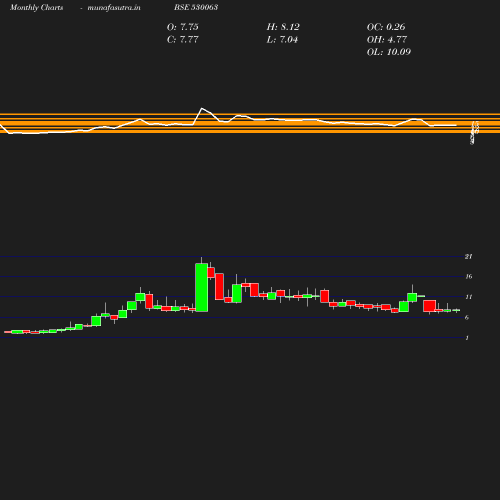
Task: Click the 'Monthly Charts' title text
Action: point(36,7)
